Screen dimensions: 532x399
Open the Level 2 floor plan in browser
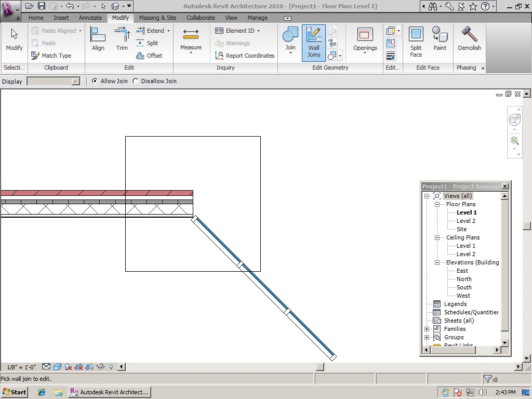[x=465, y=221]
